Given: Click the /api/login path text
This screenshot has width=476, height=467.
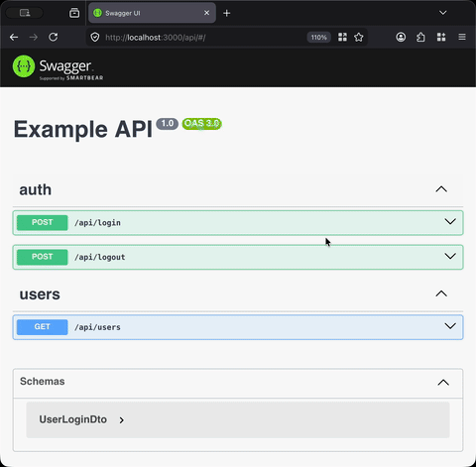Looking at the screenshot, I should (x=97, y=223).
